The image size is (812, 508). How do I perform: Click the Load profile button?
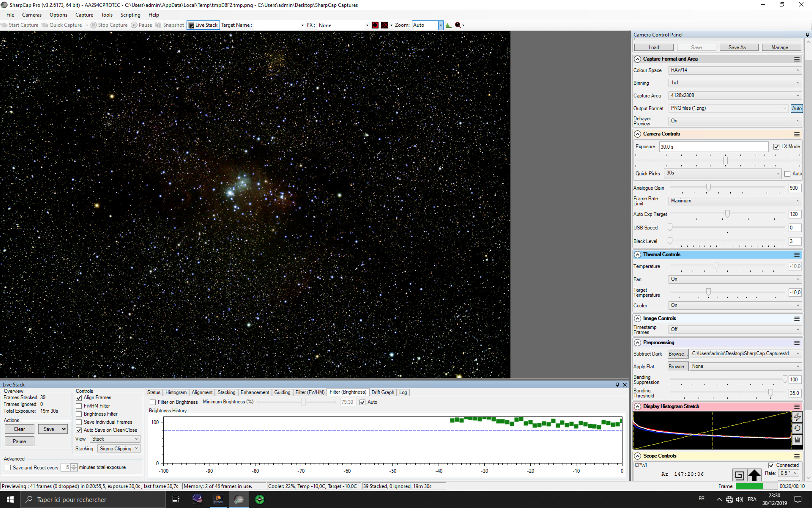click(x=654, y=48)
